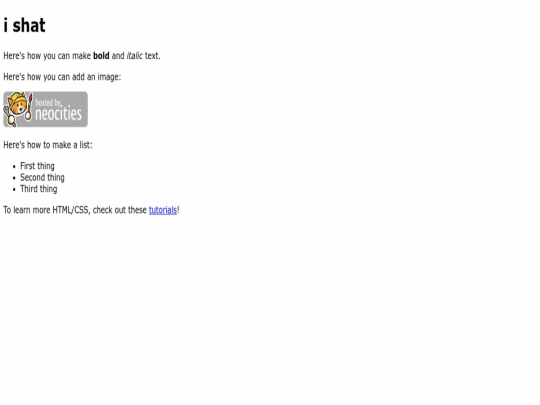Click the bullet before "Third thing"
Image resolution: width=540 pixels, height=405 pixels.
(x=14, y=189)
